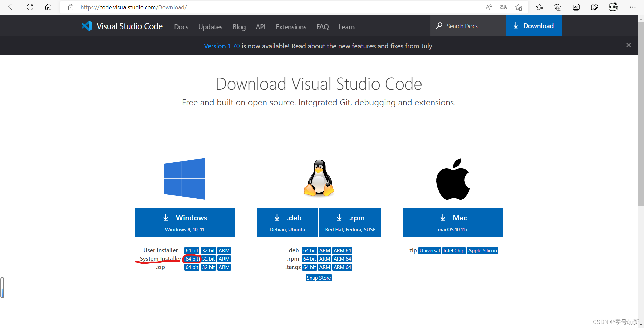Download User Installer ARM
The width and height of the screenshot is (644, 328).
(x=224, y=251)
